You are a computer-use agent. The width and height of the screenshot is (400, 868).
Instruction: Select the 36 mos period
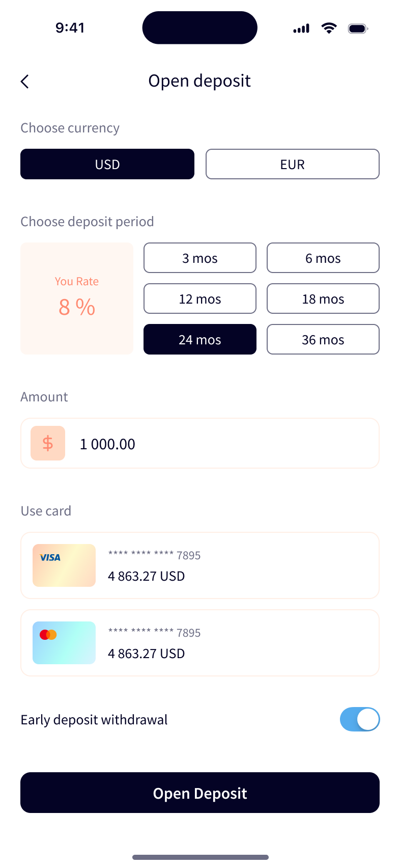(323, 339)
